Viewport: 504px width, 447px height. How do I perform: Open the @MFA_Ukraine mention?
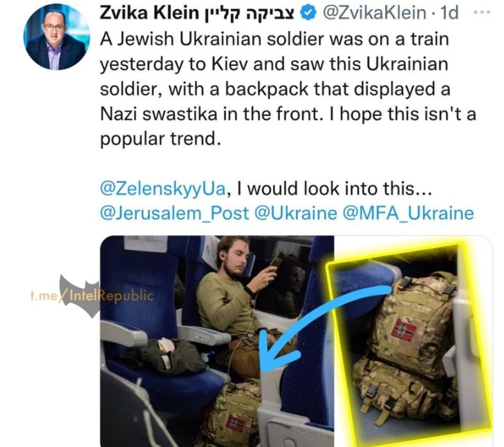[x=408, y=213]
